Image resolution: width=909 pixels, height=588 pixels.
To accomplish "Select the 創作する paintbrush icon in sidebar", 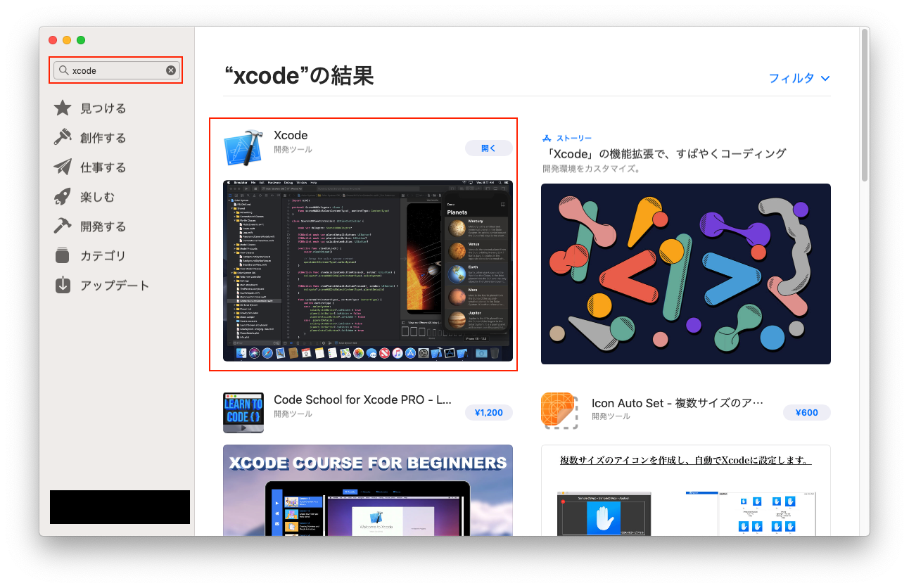I will (x=62, y=138).
